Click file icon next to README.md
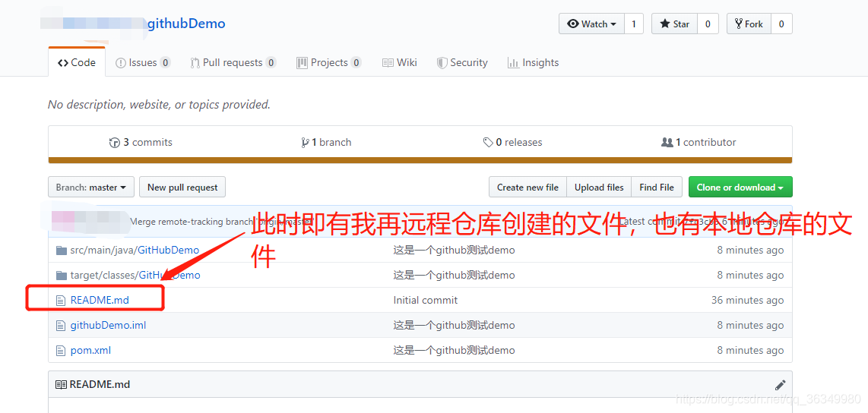The height and width of the screenshot is (413, 868). tap(61, 300)
